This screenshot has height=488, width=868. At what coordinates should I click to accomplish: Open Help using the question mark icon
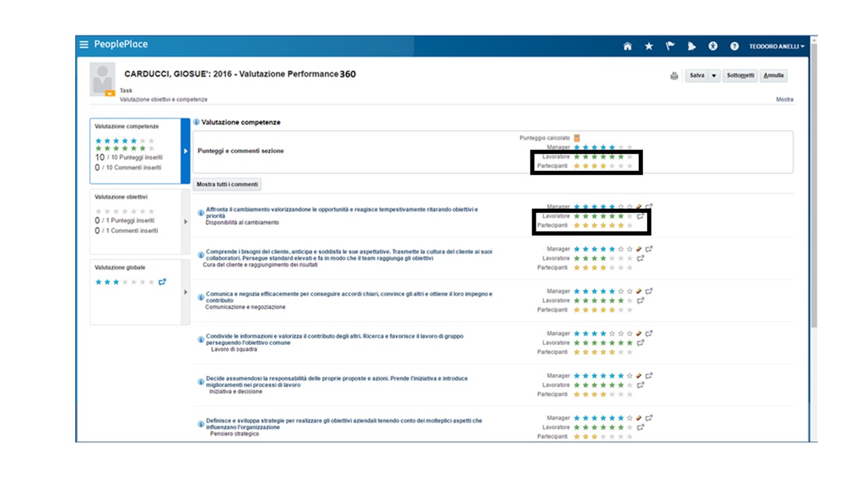click(x=733, y=46)
